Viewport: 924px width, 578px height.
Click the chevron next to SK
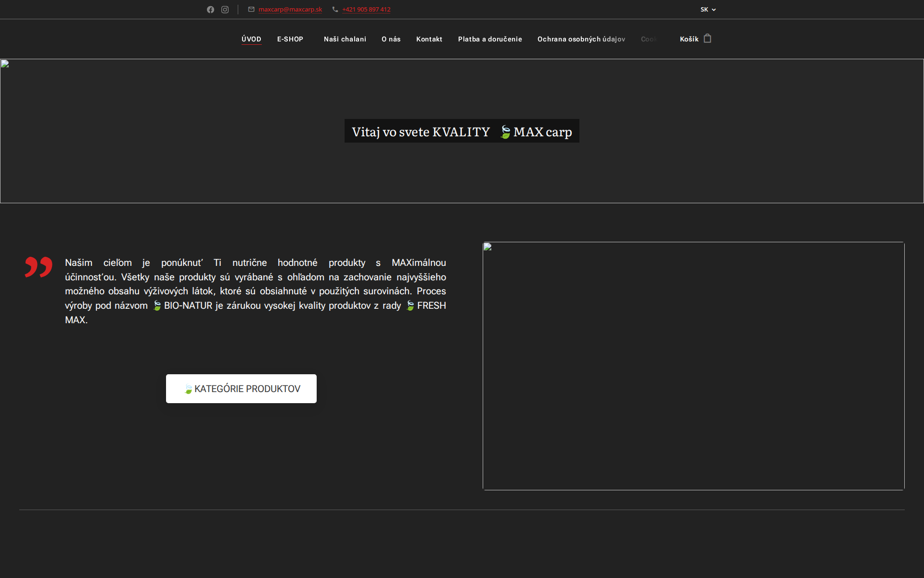714,9
